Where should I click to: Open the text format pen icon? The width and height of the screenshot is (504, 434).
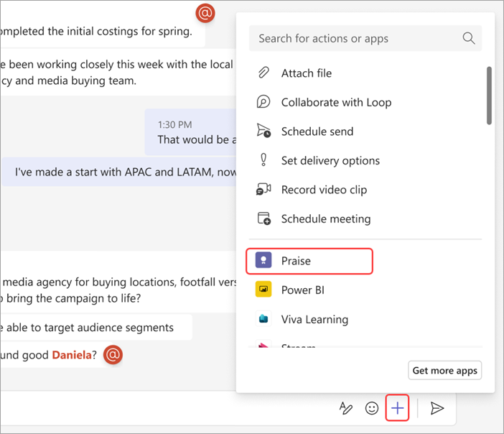346,409
